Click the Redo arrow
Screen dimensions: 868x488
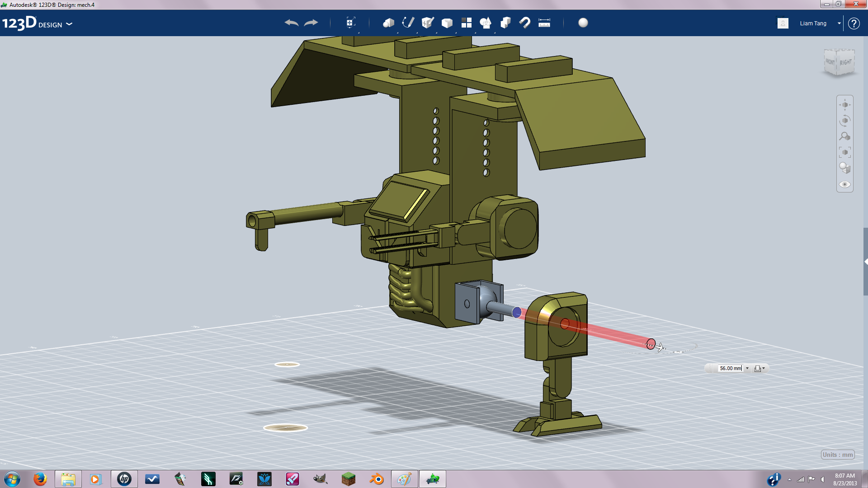point(311,23)
